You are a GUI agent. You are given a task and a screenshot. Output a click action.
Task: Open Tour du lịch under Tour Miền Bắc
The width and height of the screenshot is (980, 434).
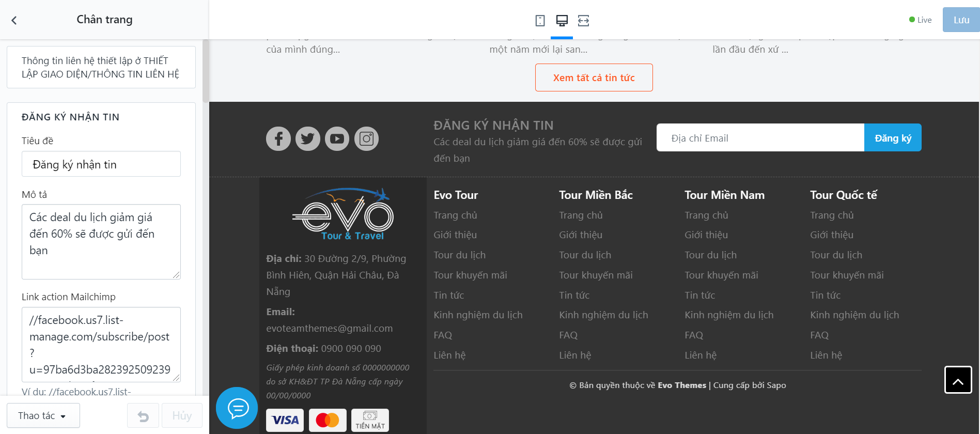585,255
